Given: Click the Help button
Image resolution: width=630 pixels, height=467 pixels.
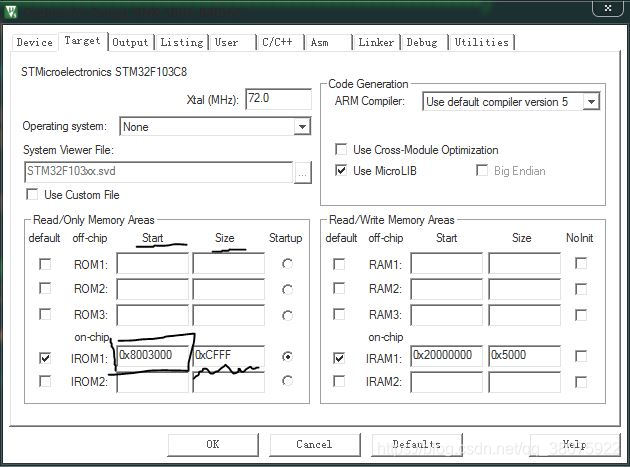Looking at the screenshot, I should pyautogui.click(x=575, y=444).
